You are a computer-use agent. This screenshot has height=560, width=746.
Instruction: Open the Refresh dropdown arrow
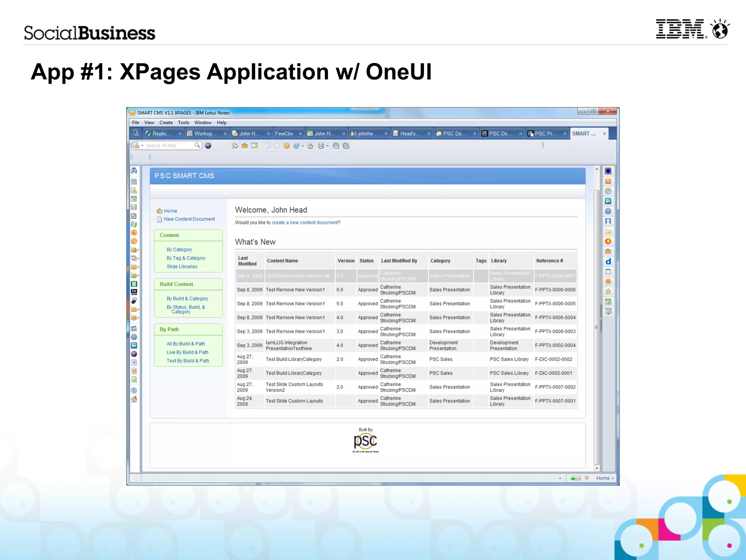click(x=303, y=146)
